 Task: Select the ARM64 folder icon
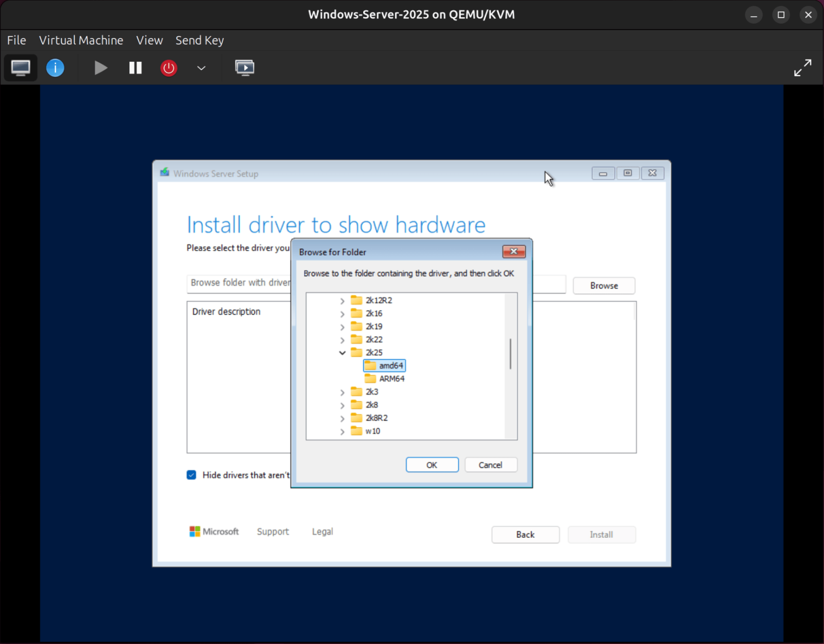point(372,378)
